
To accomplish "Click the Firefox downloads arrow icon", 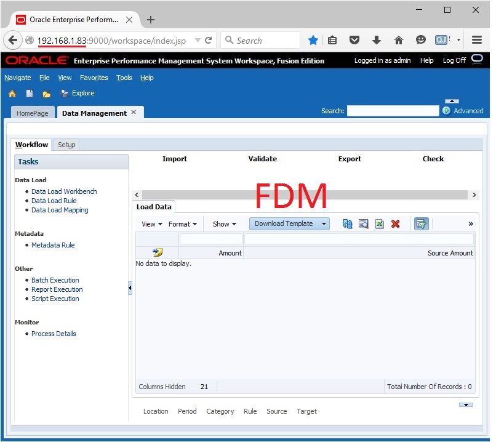I will pyautogui.click(x=376, y=40).
